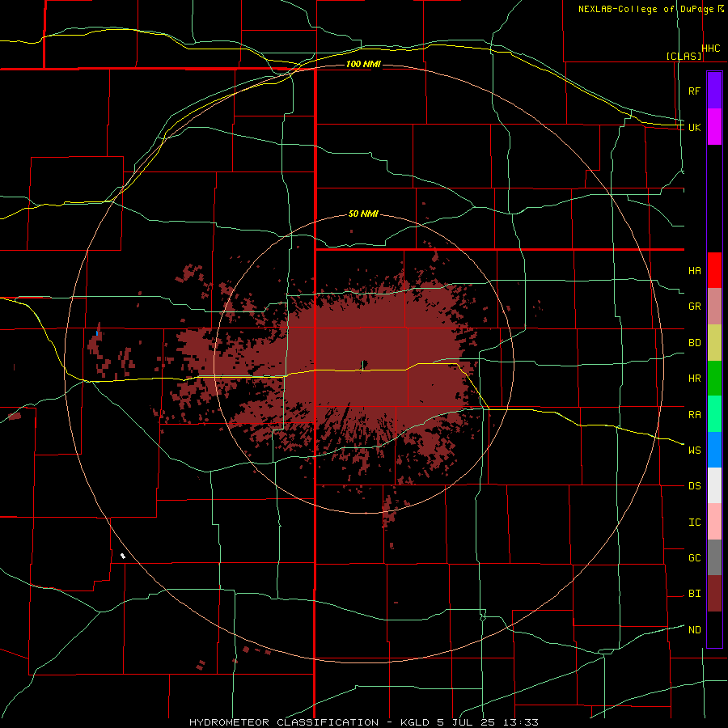Click the small white marker southwest of the radar
This screenshot has height=728, width=728.
coord(123,556)
